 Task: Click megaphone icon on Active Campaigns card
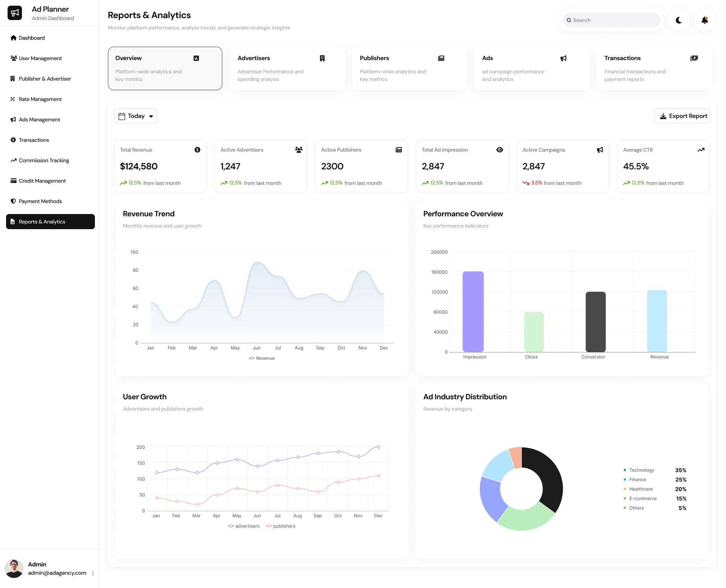point(600,150)
